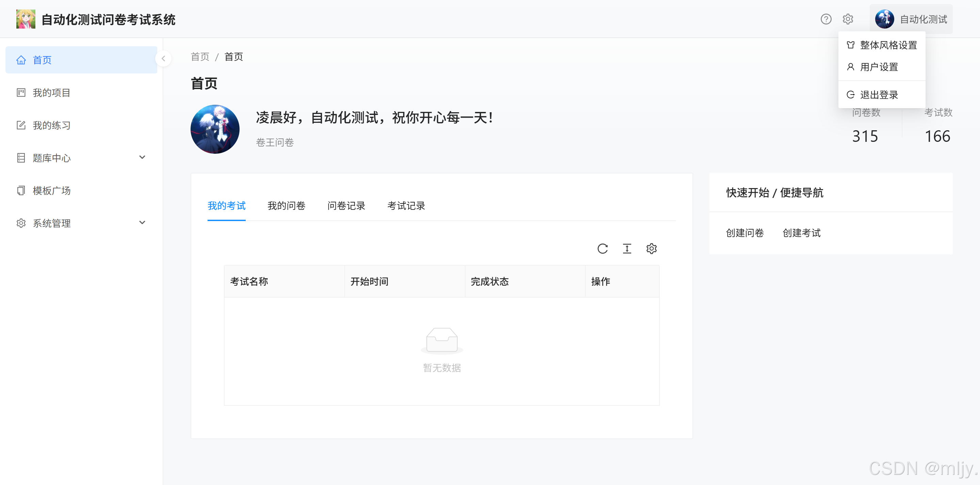The image size is (980, 485).
Task: Open the table column settings gear
Action: tap(651, 248)
